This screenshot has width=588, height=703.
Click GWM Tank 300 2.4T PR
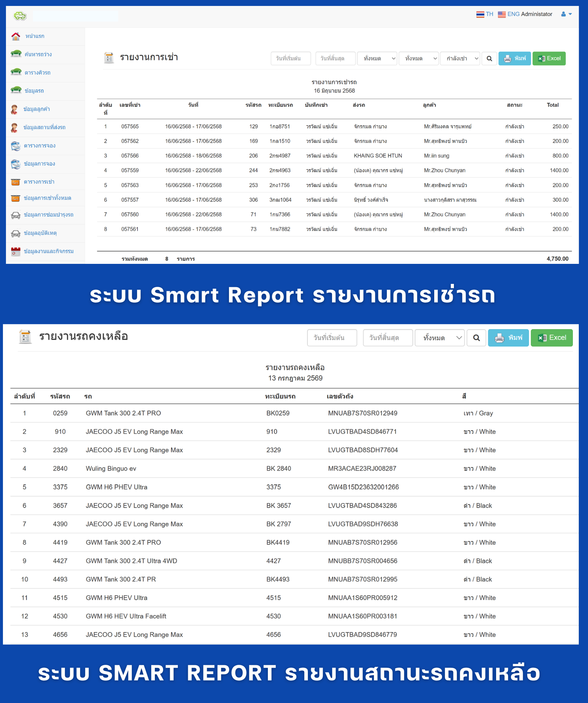(121, 580)
